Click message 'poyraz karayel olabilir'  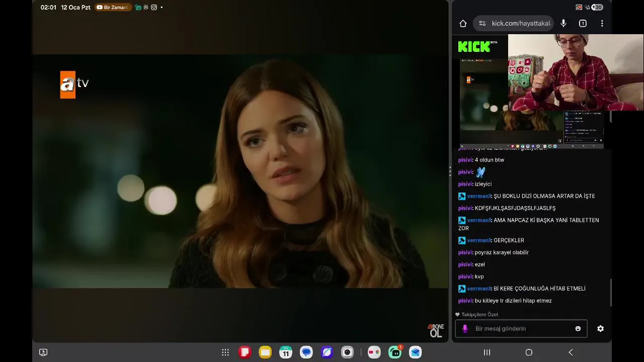coord(502,252)
